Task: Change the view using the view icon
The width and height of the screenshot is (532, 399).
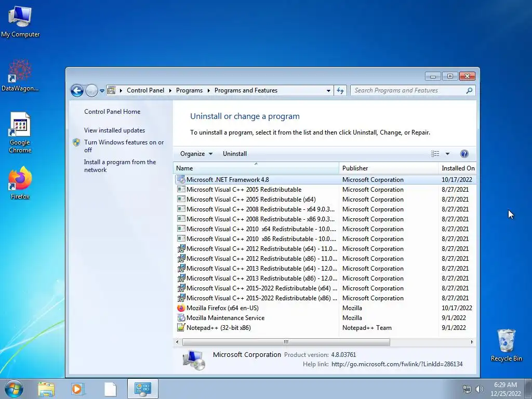Action: point(435,154)
